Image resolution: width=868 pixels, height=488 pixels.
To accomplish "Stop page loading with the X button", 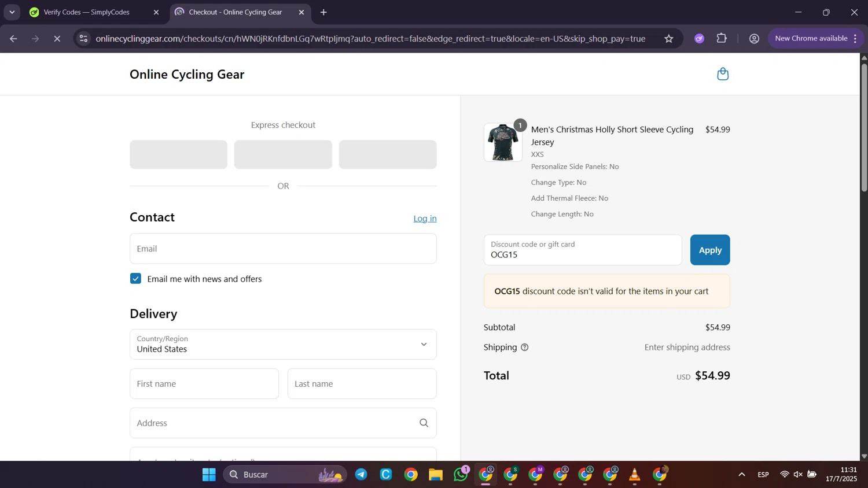I will [x=57, y=39].
